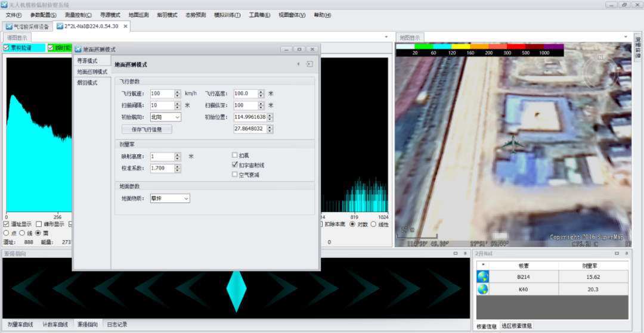
Task: Click the globe icon beside K40
Action: tap(482, 290)
